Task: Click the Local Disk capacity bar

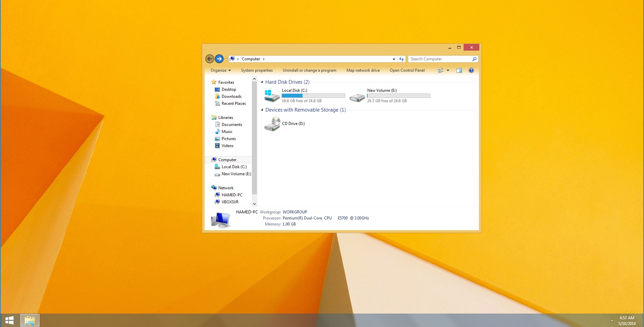Action: coord(313,95)
